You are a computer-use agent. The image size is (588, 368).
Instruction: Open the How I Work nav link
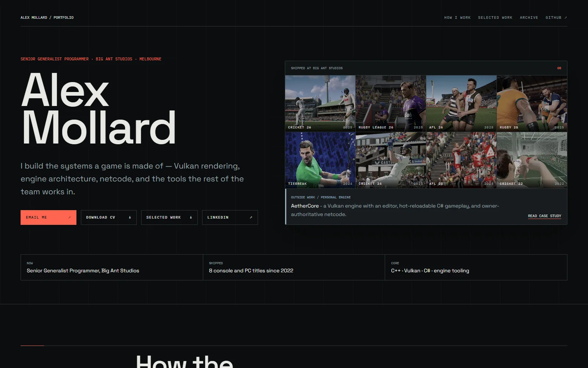457,18
